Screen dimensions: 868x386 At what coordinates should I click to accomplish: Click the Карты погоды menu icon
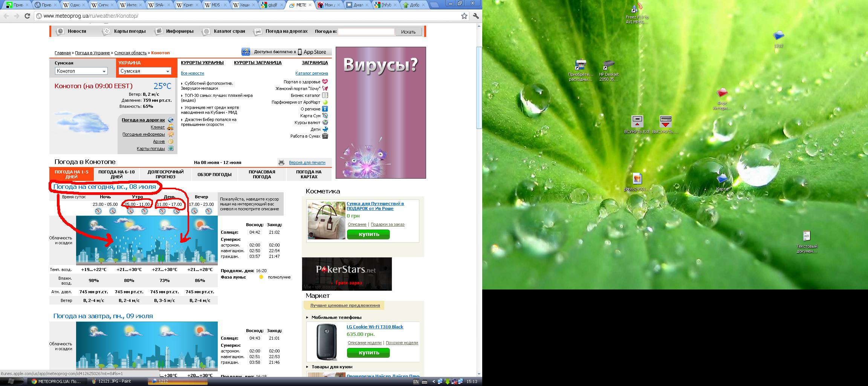(x=107, y=31)
